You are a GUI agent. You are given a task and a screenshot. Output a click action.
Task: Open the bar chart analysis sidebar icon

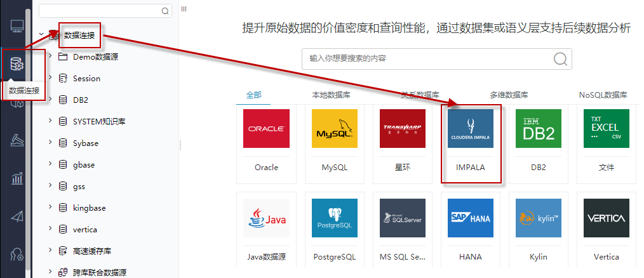click(17, 178)
